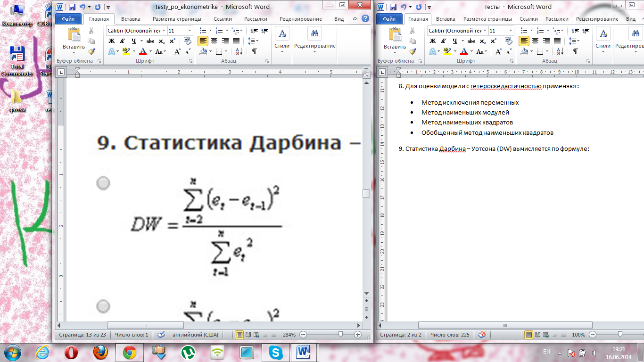
Task: Open Вставка tab in testy_po_ekonometrike window
Action: tap(131, 19)
